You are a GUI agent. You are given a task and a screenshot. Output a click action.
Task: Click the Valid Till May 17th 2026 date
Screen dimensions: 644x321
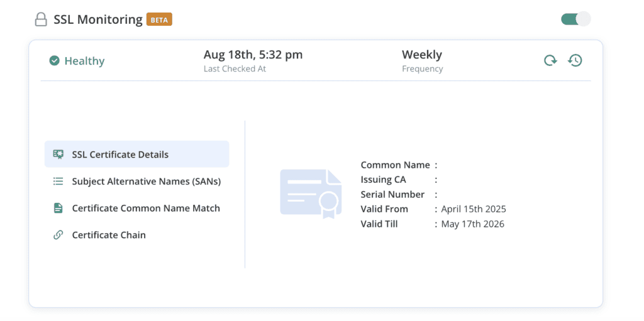(x=473, y=224)
